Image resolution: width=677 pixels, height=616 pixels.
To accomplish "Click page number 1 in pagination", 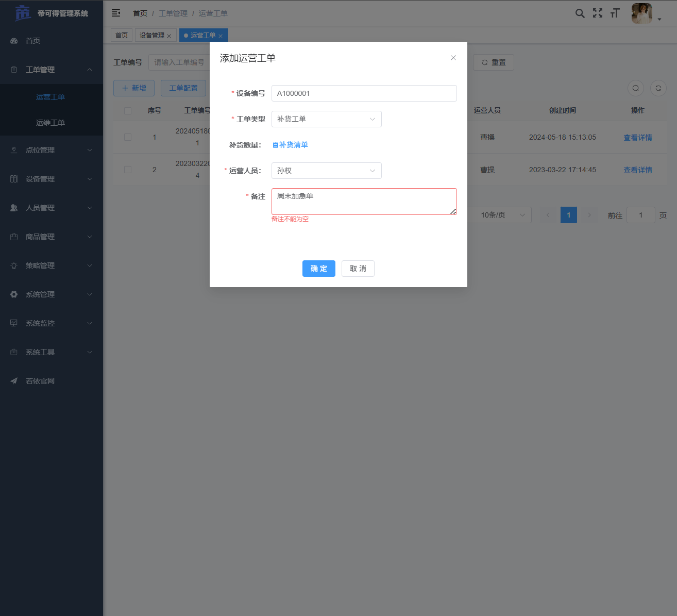I will tap(569, 215).
